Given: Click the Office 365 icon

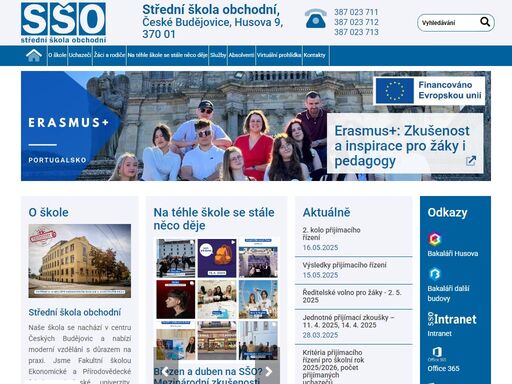Looking at the screenshot, I should (x=437, y=354).
